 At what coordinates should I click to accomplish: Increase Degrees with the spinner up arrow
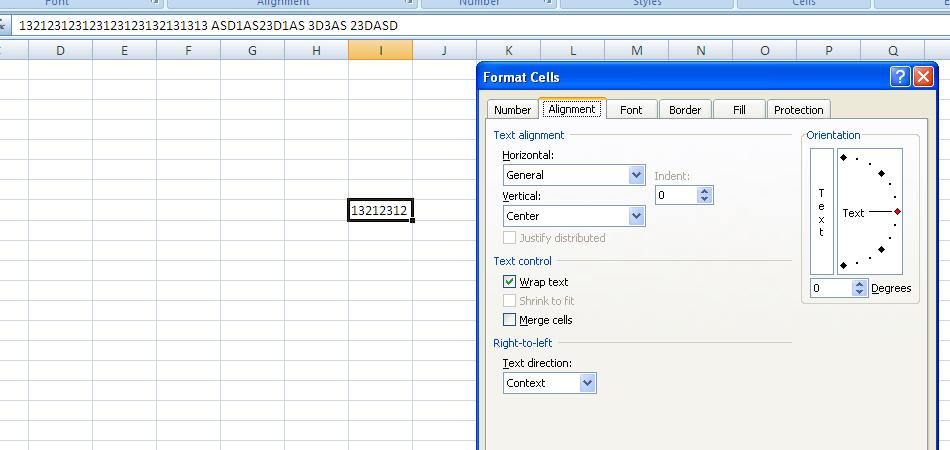[859, 284]
